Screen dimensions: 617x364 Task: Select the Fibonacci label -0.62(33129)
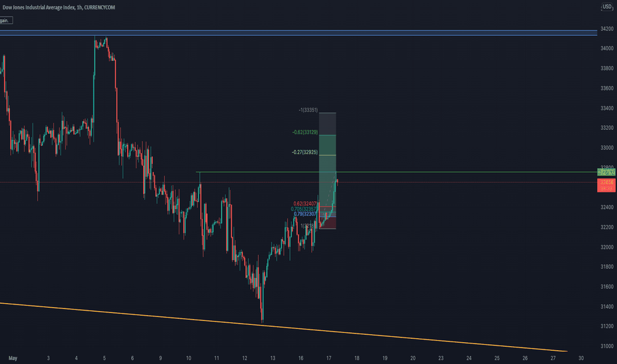coord(305,132)
